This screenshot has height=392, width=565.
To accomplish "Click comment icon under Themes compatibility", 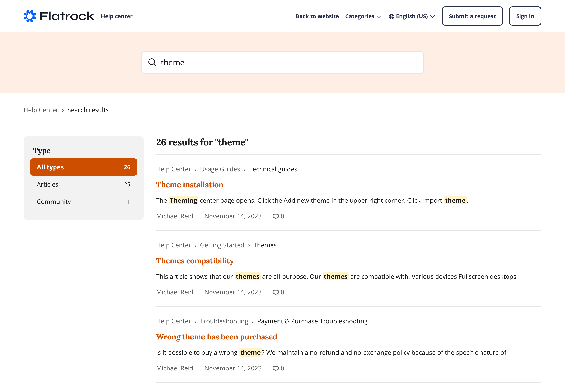I will tap(276, 292).
